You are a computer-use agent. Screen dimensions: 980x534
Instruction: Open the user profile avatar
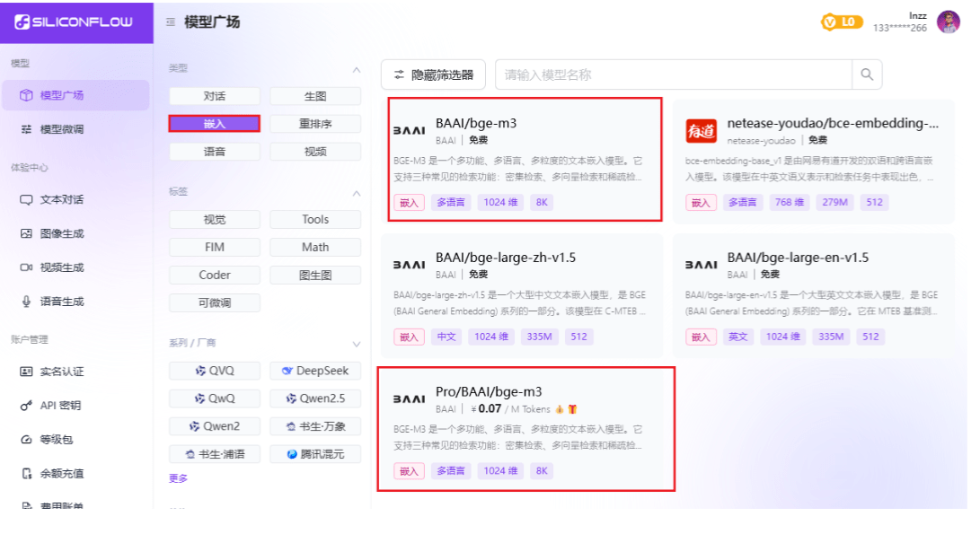pos(948,22)
